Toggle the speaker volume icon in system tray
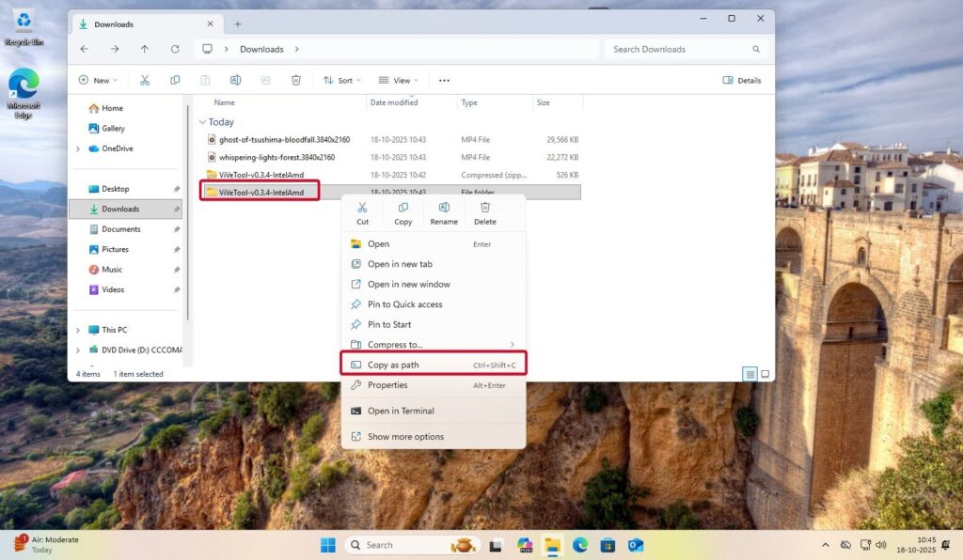Viewport: 963px width, 560px height. (879, 544)
